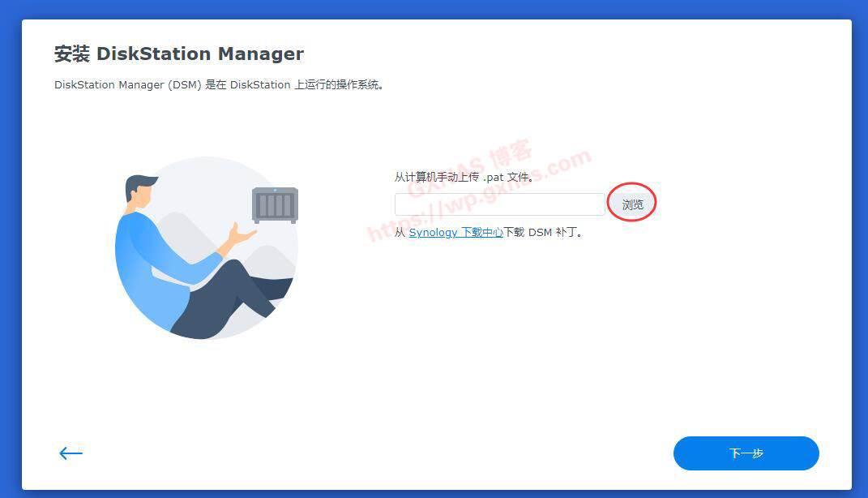The height and width of the screenshot is (498, 868).
Task: Click the man's outstretched hand
Action: pyautogui.click(x=242, y=235)
